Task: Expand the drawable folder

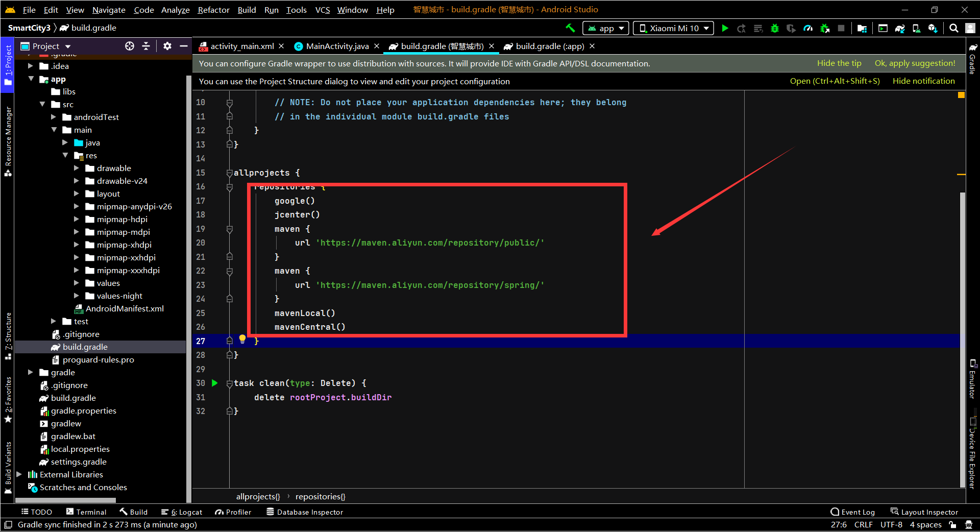Action: 76,168
